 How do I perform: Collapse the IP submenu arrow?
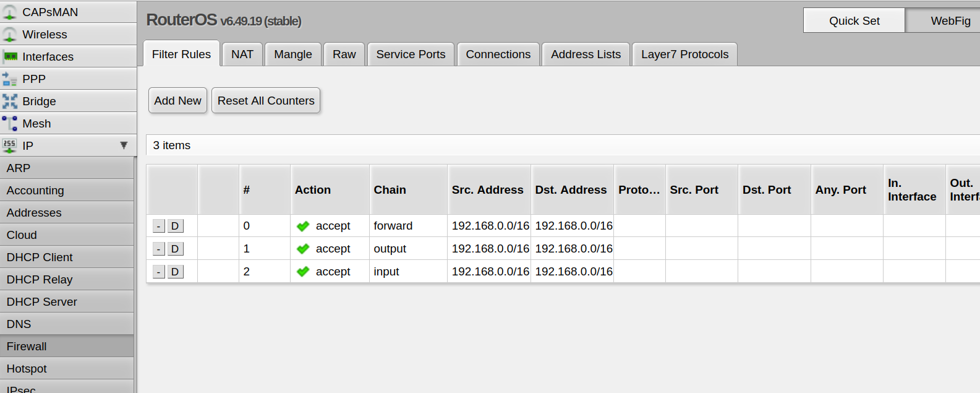tap(124, 145)
